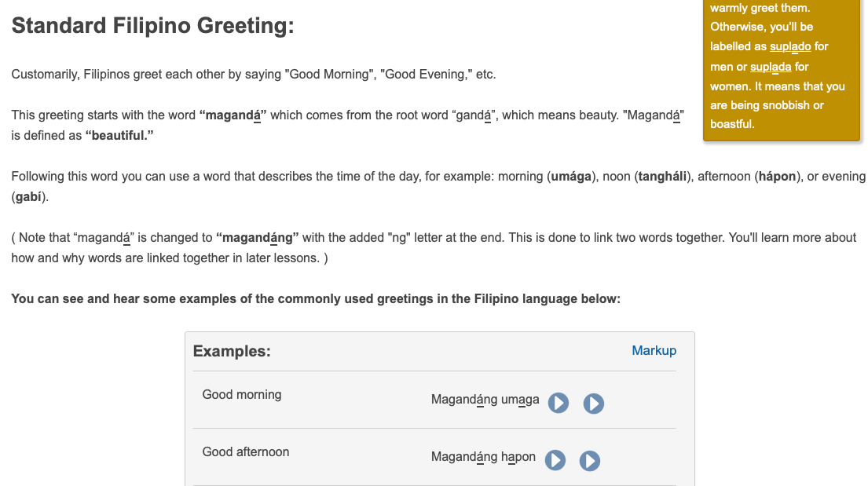Play second audio for Magandáng hapon
This screenshot has height=486, width=868.
tap(590, 460)
